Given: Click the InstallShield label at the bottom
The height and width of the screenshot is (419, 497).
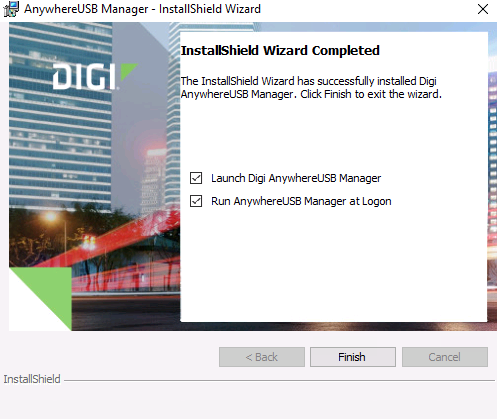Looking at the screenshot, I should click(32, 379).
